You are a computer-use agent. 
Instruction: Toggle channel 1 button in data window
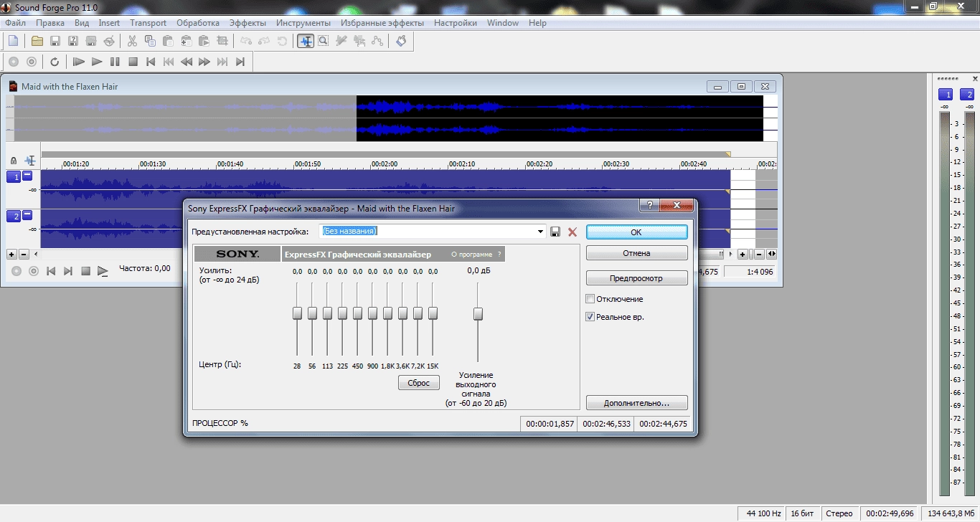click(x=14, y=177)
